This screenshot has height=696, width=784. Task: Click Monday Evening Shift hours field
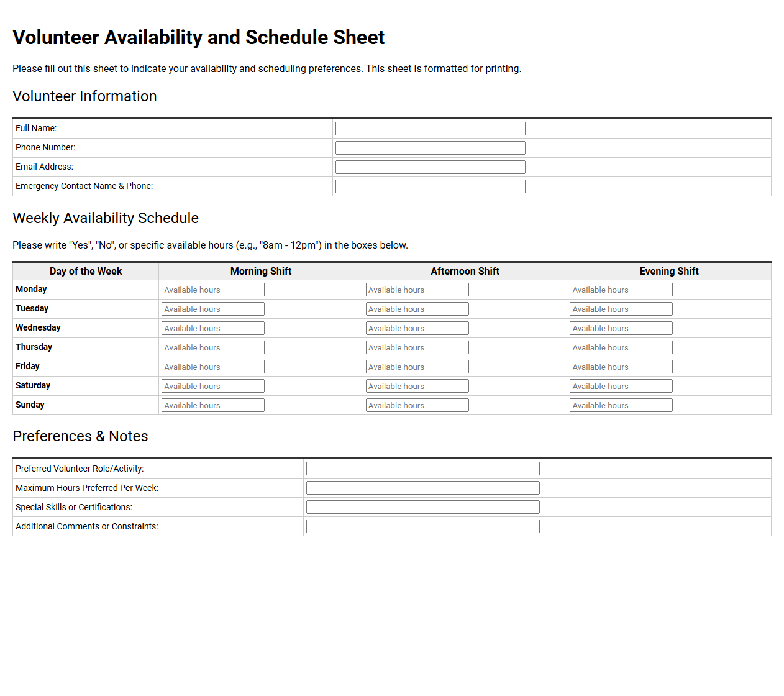[621, 290]
